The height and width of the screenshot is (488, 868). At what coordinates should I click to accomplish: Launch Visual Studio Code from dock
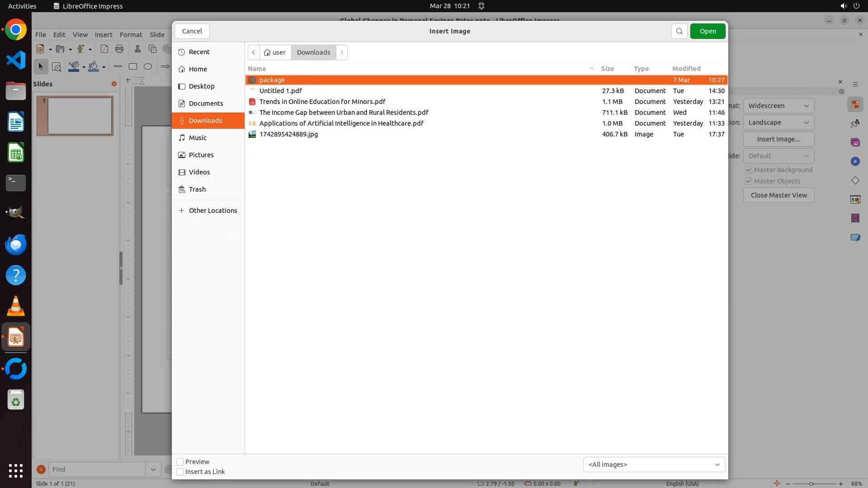16,60
